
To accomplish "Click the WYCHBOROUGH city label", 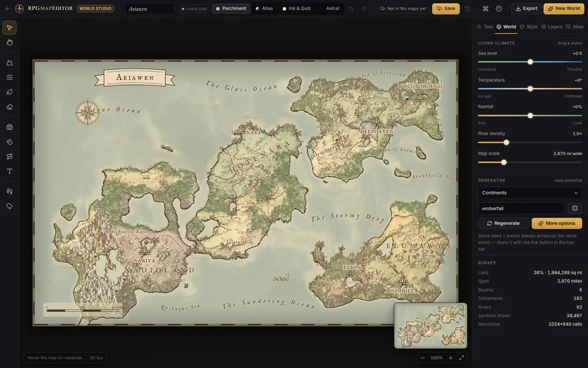I will pyautogui.click(x=420, y=86).
